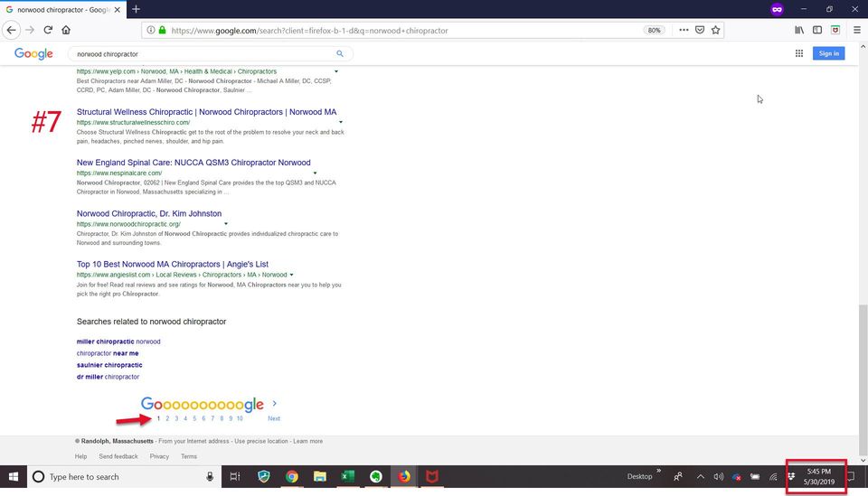Click Use precise location link

[261, 441]
